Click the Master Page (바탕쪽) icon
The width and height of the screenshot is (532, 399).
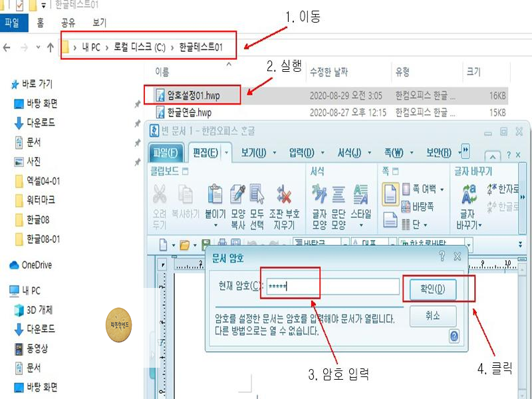point(406,206)
